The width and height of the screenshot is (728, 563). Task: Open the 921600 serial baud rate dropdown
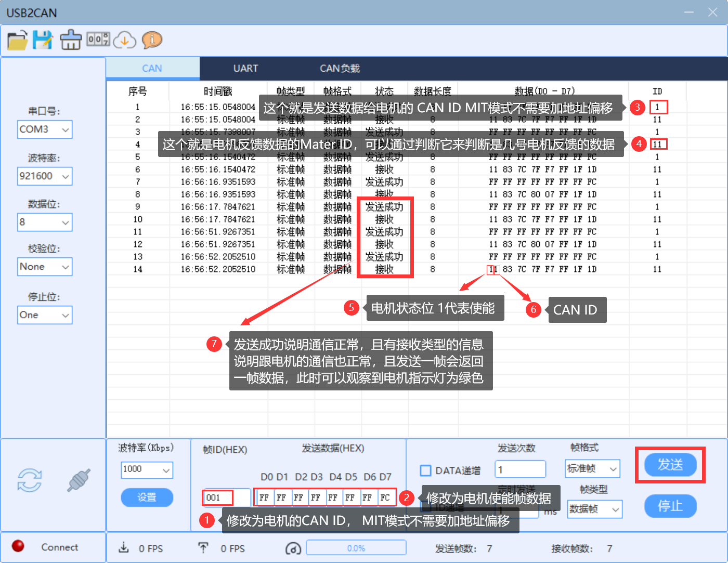click(45, 176)
